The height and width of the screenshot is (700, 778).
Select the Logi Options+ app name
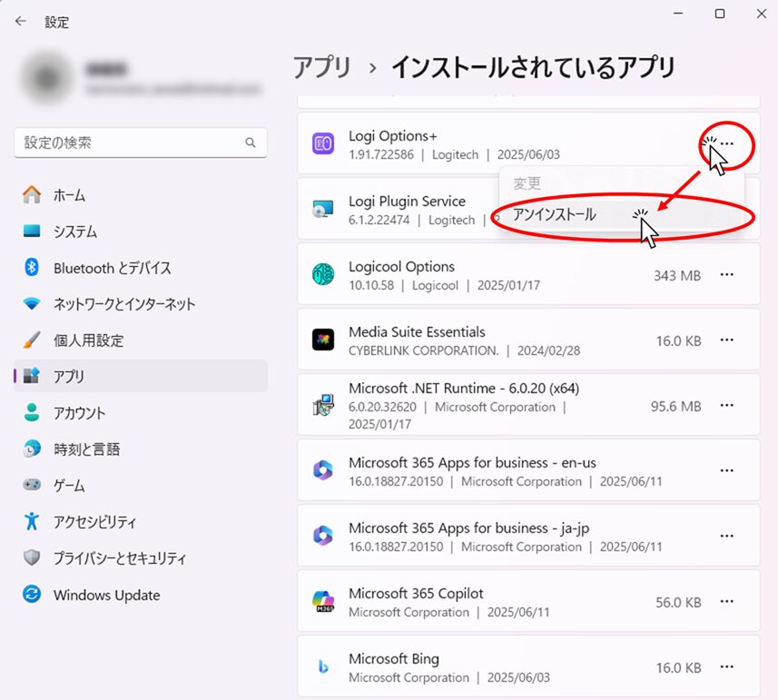pos(393,136)
